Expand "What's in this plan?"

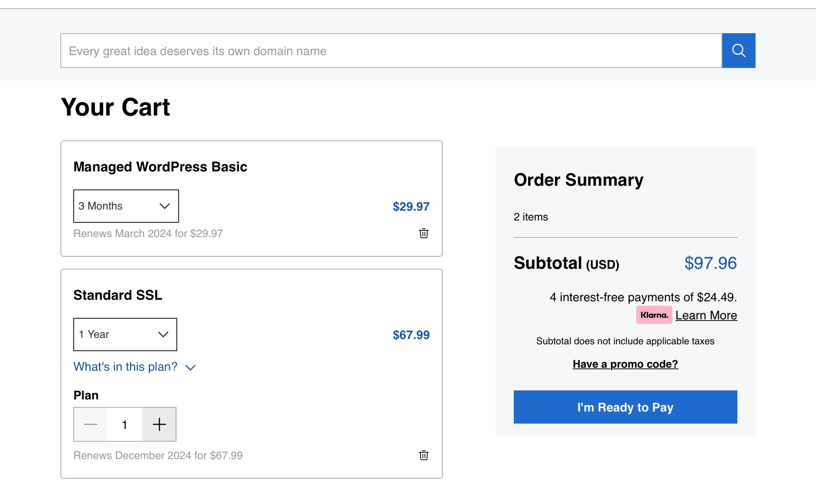[x=134, y=367]
